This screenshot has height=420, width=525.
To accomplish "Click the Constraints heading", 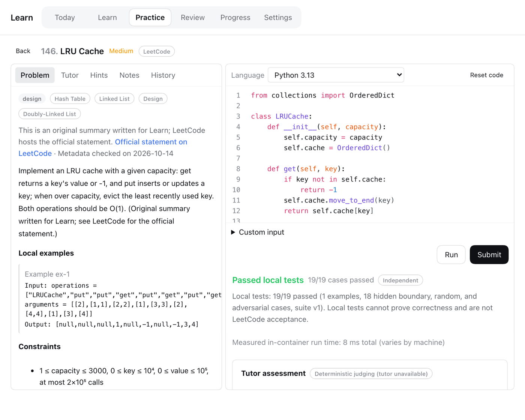I will 40,346.
